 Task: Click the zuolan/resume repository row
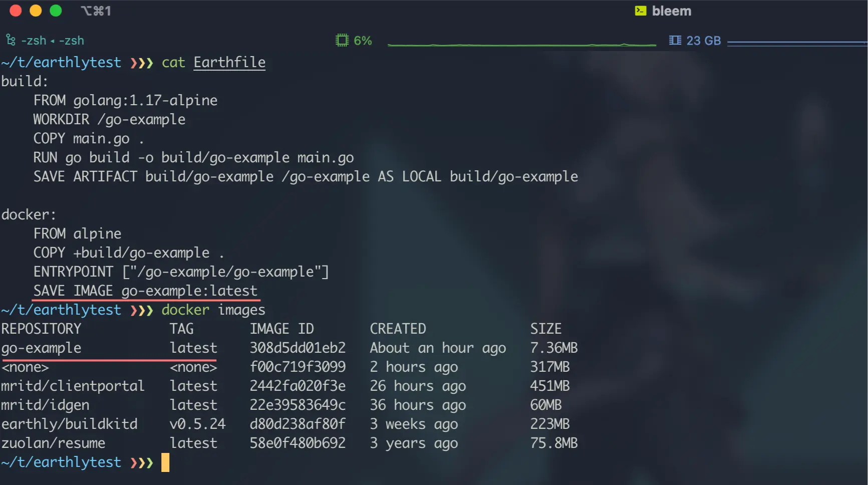[x=290, y=443]
